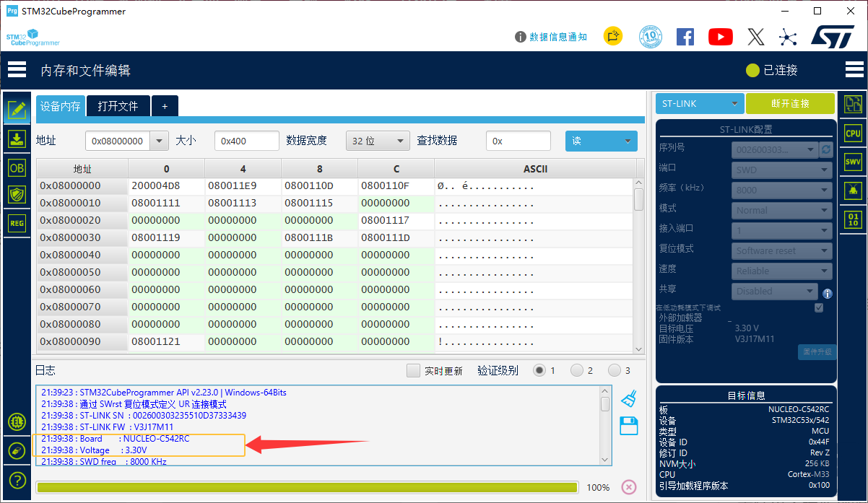Clear the log with the broom icon
The height and width of the screenshot is (503, 868).
629,398
